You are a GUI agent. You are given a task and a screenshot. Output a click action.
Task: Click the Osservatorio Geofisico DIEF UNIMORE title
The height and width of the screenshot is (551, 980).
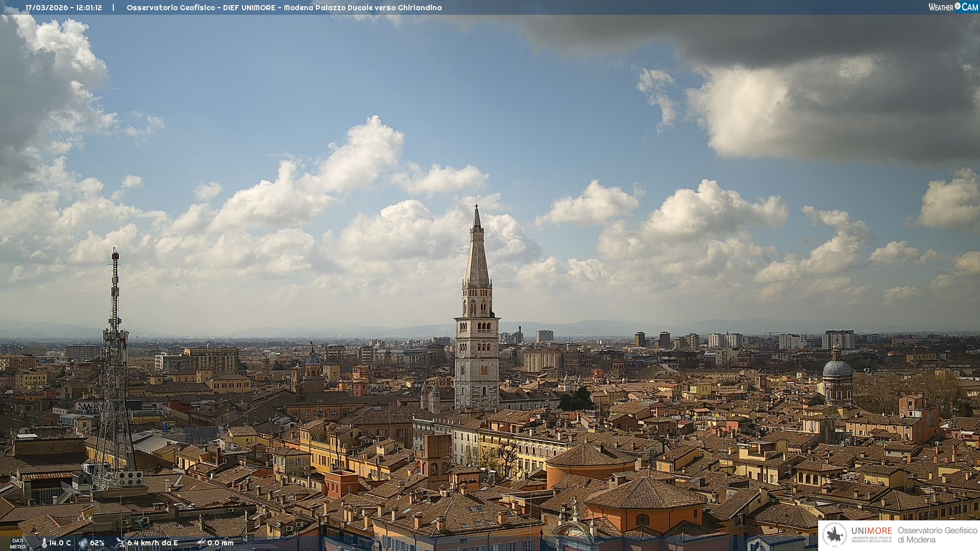201,8
